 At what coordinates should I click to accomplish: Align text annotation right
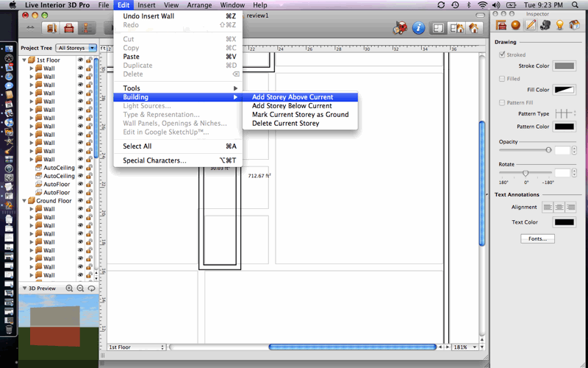point(571,208)
